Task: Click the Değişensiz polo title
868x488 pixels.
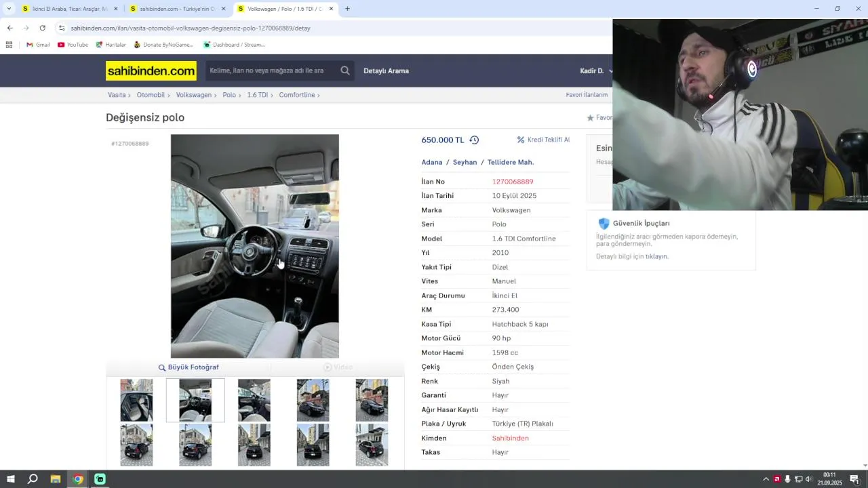Action: [x=145, y=117]
